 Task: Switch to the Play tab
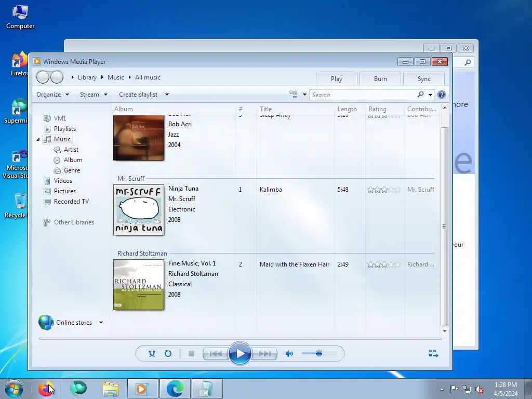pyautogui.click(x=337, y=79)
